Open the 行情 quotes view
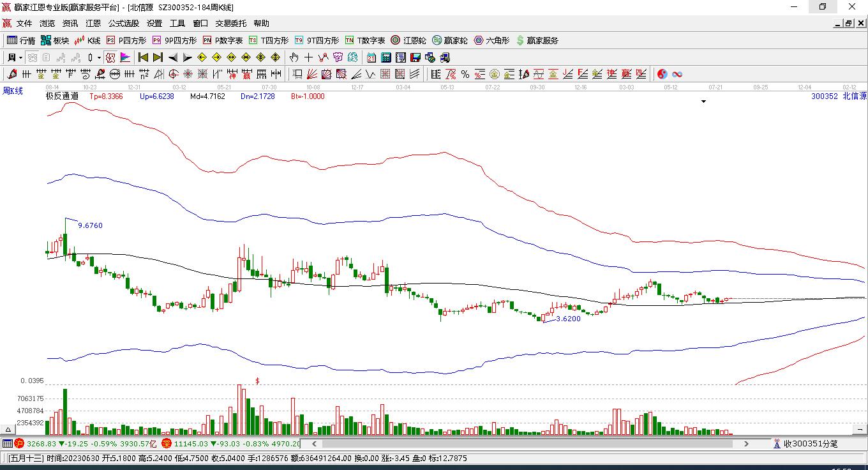868x470 pixels. [20, 40]
